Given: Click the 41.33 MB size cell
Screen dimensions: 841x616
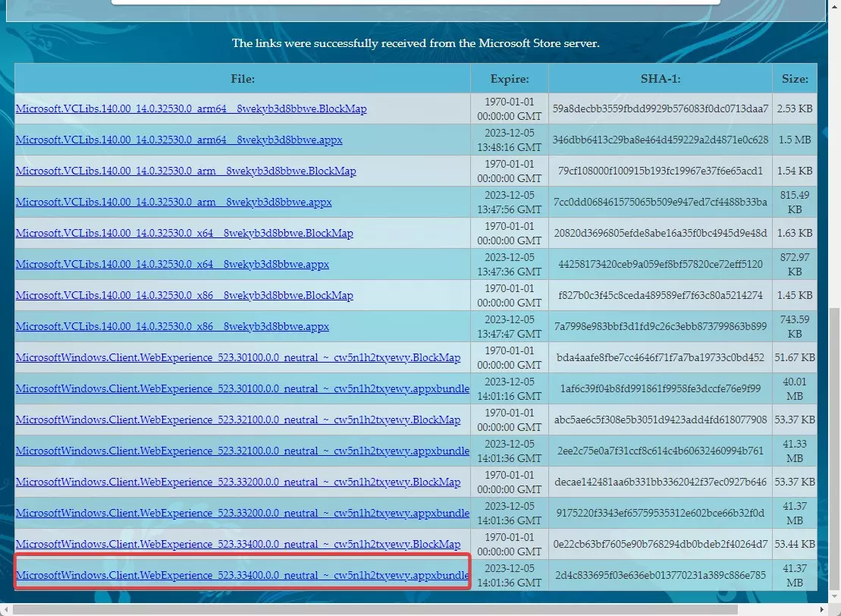Looking at the screenshot, I should pos(795,451).
